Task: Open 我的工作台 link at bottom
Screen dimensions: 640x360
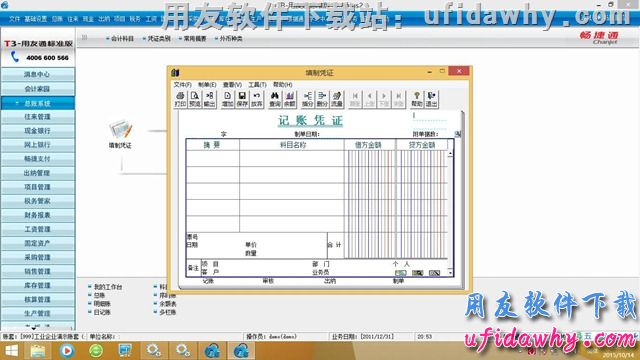Action: tap(108, 287)
